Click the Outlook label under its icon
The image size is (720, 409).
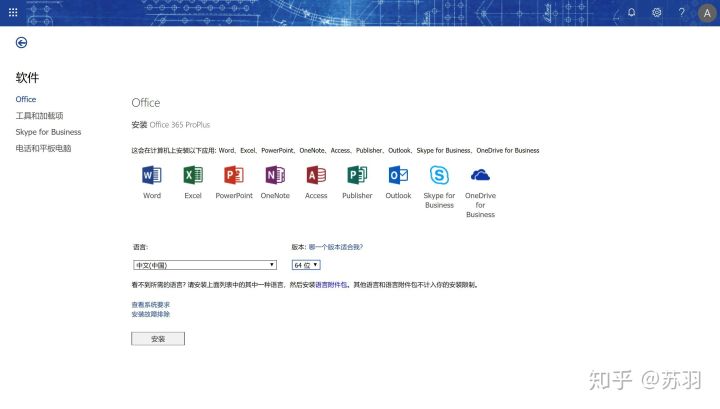398,196
